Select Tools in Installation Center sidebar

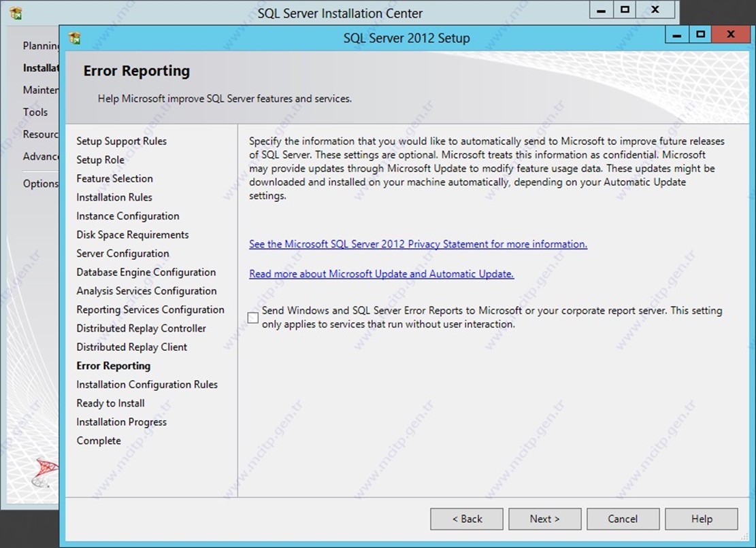pyautogui.click(x=35, y=112)
